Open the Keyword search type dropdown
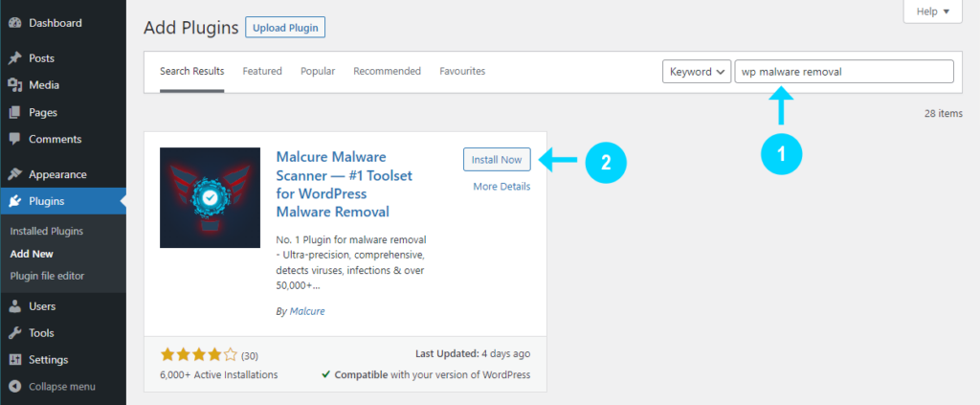 click(x=697, y=72)
